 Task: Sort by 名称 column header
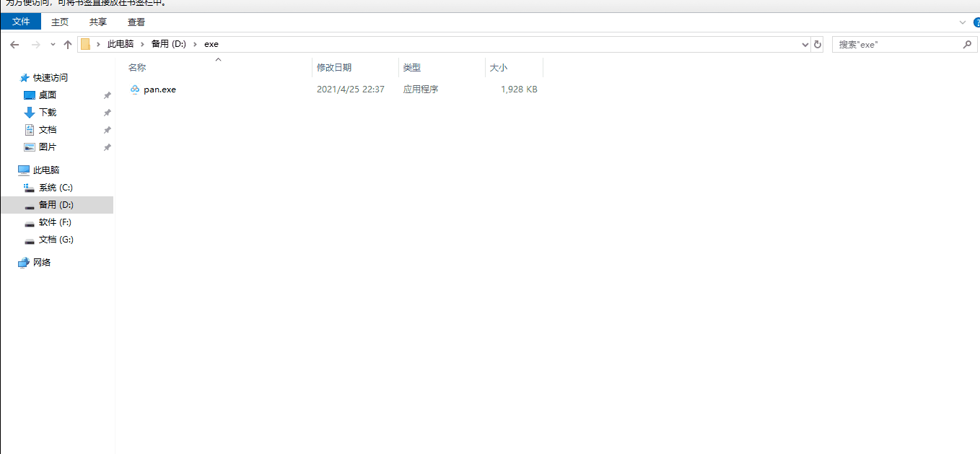(137, 68)
